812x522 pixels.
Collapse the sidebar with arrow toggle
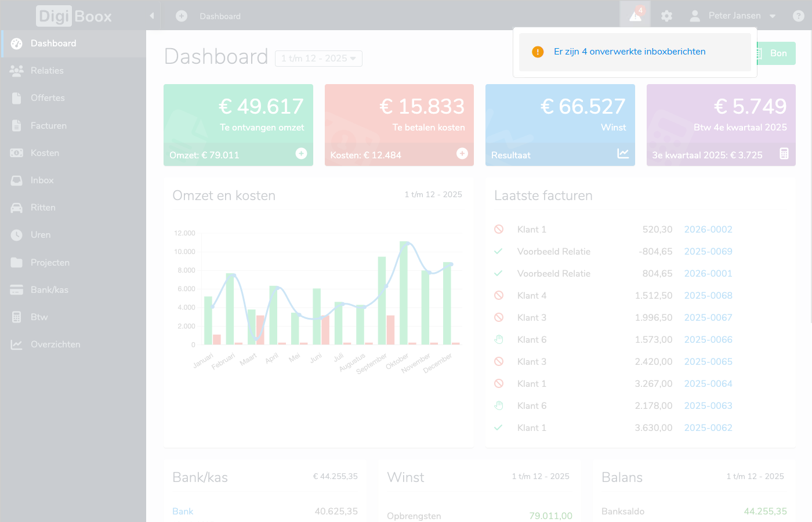coord(152,16)
